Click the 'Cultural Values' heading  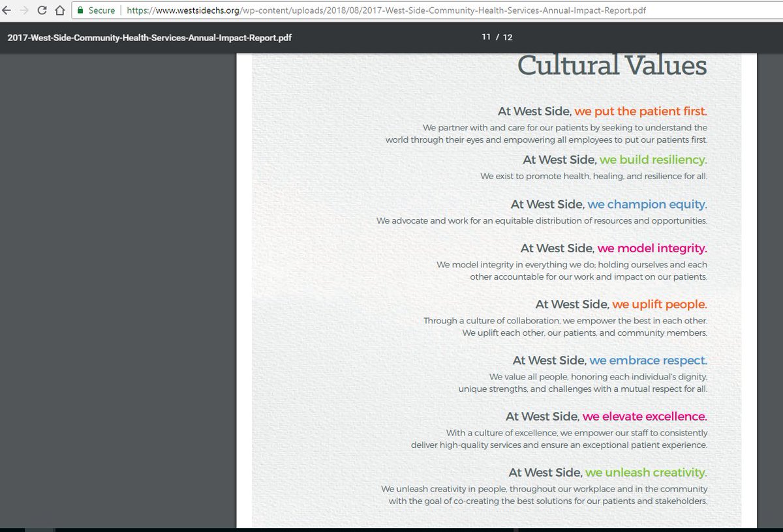coord(612,65)
